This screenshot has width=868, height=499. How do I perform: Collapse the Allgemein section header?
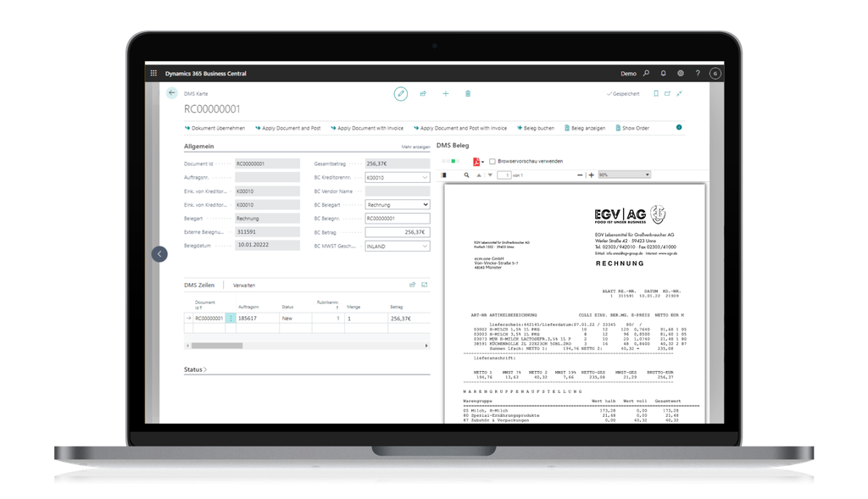(x=198, y=146)
